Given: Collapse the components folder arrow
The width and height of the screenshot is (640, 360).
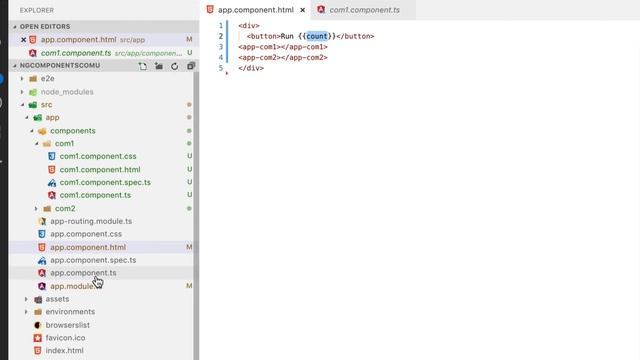Looking at the screenshot, I should click(x=32, y=131).
